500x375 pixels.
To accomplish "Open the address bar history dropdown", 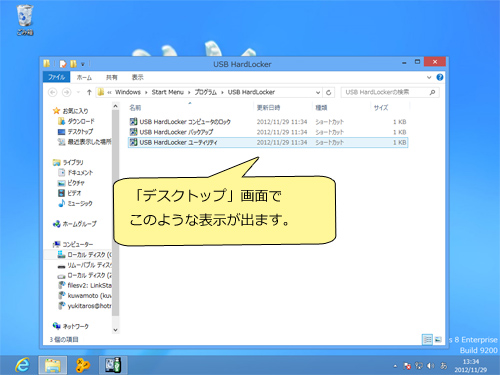I will tap(318, 93).
